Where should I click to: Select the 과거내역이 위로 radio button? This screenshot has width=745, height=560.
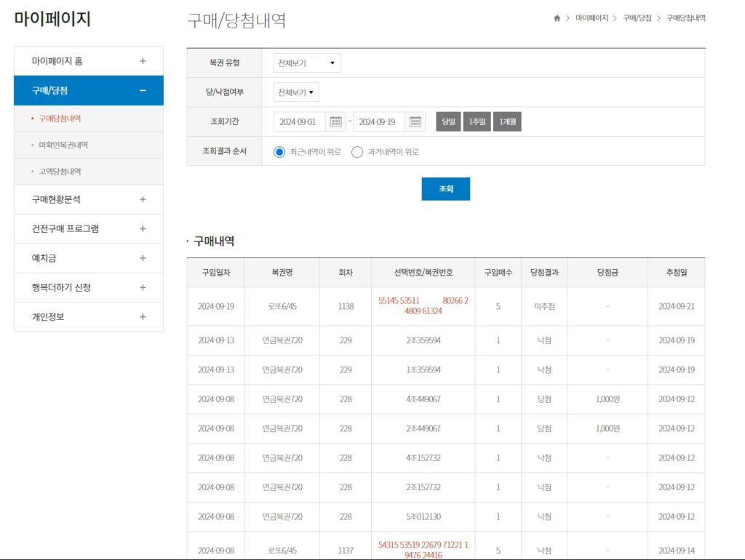[x=356, y=152]
